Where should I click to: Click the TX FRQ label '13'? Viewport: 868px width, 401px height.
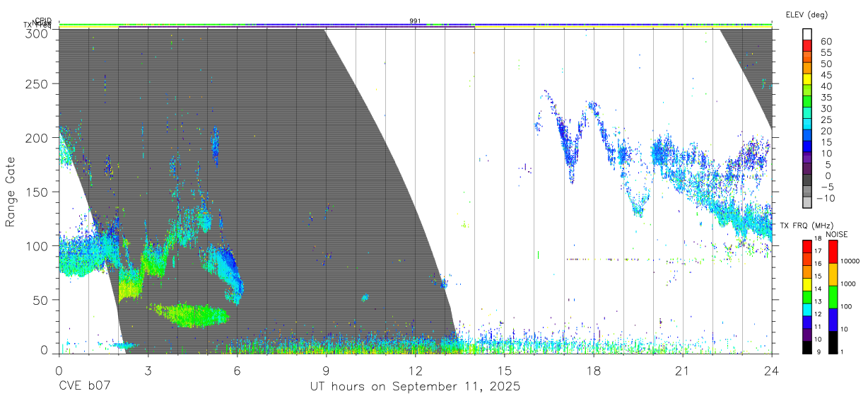point(817,303)
